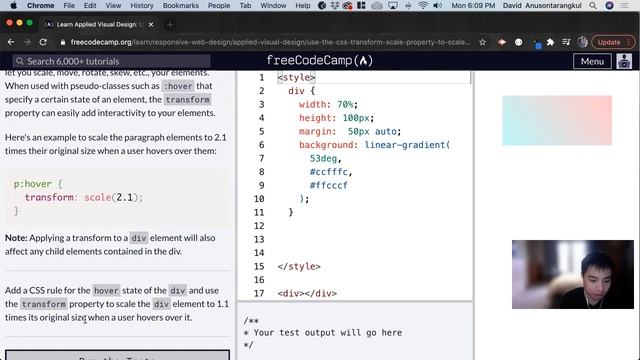Click the Wi-Fi status icon
This screenshot has height=360, width=640.
pos(423,5)
